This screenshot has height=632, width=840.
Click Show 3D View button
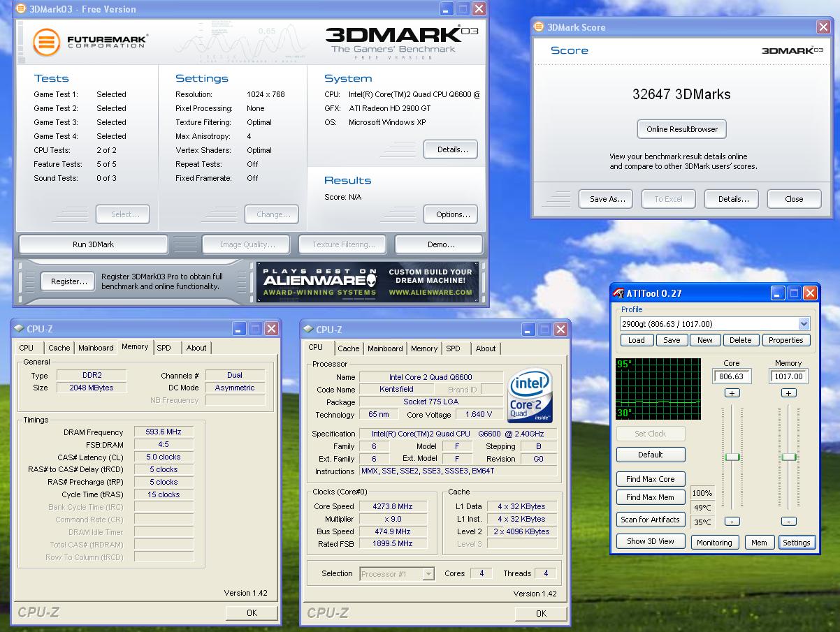[651, 541]
